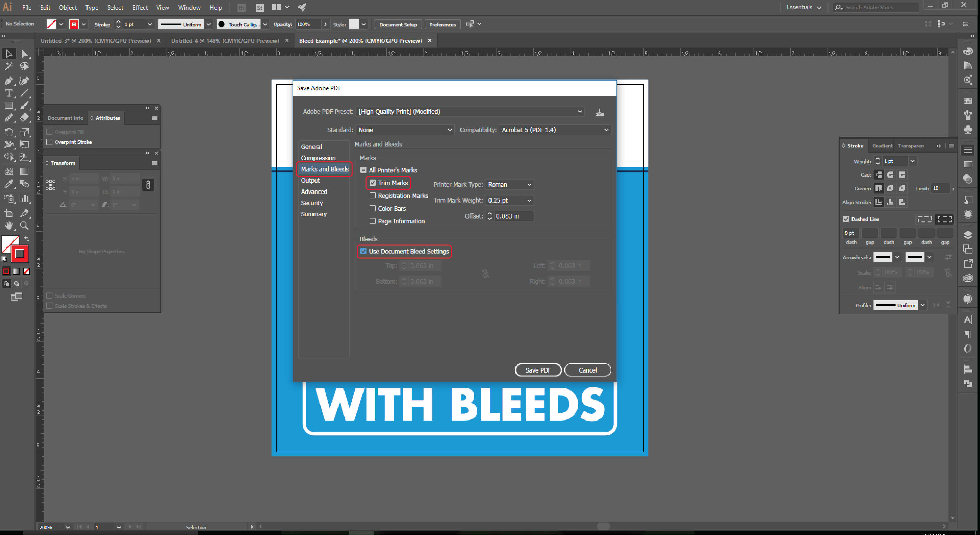Screen dimensions: 980x535
Task: Select the Gradient tool
Action: coord(25,171)
